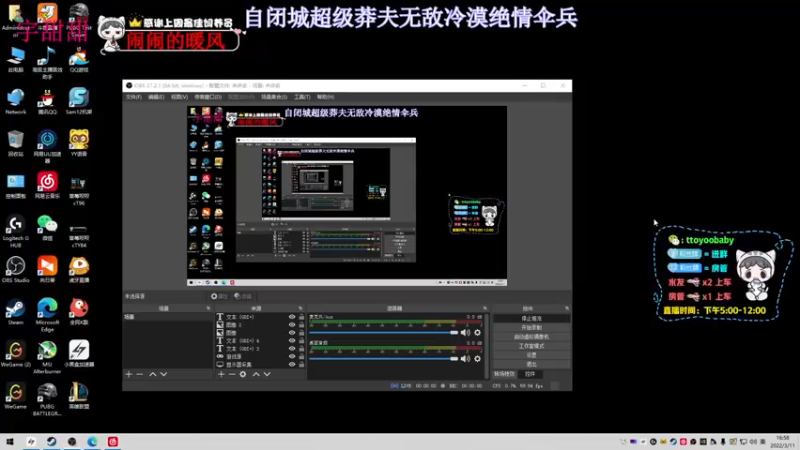Open source properties gear in Sources toolbar
The image size is (800, 450).
click(x=243, y=374)
